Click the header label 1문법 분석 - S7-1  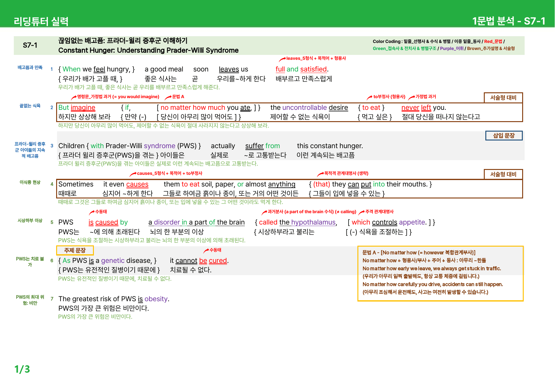coord(509,21)
